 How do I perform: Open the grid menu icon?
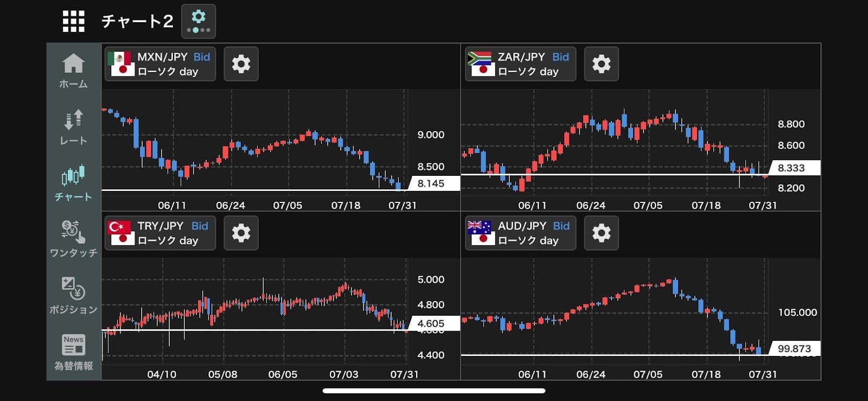(x=73, y=22)
